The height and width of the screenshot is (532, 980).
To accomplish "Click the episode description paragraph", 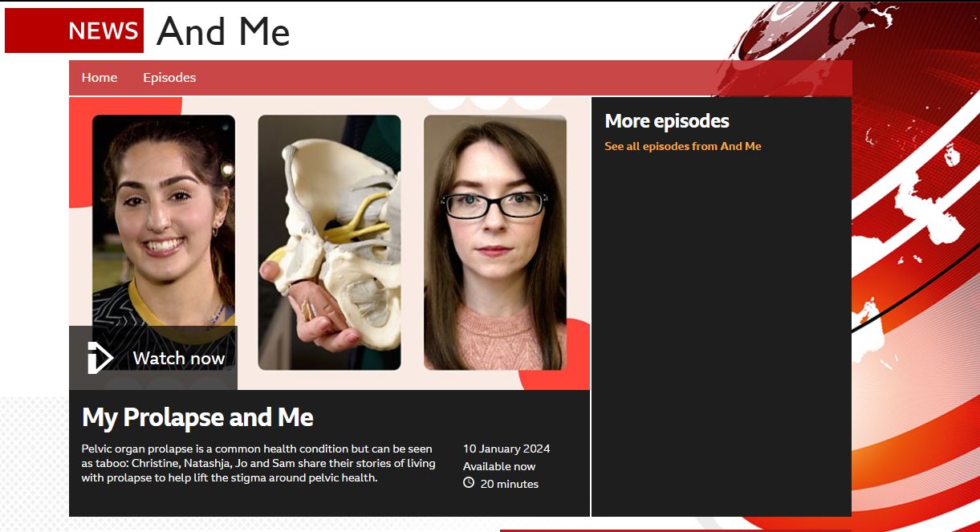I will (x=258, y=463).
